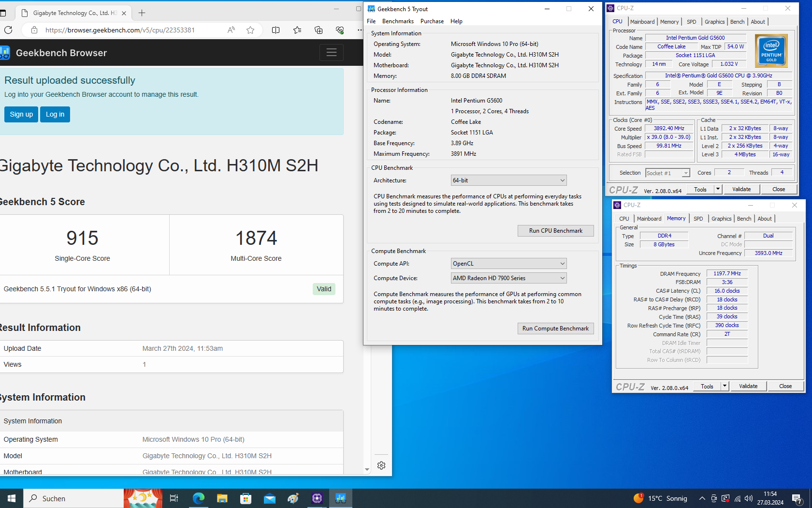
Task: Switch to SPD tab in upper CPU-Z
Action: point(692,22)
